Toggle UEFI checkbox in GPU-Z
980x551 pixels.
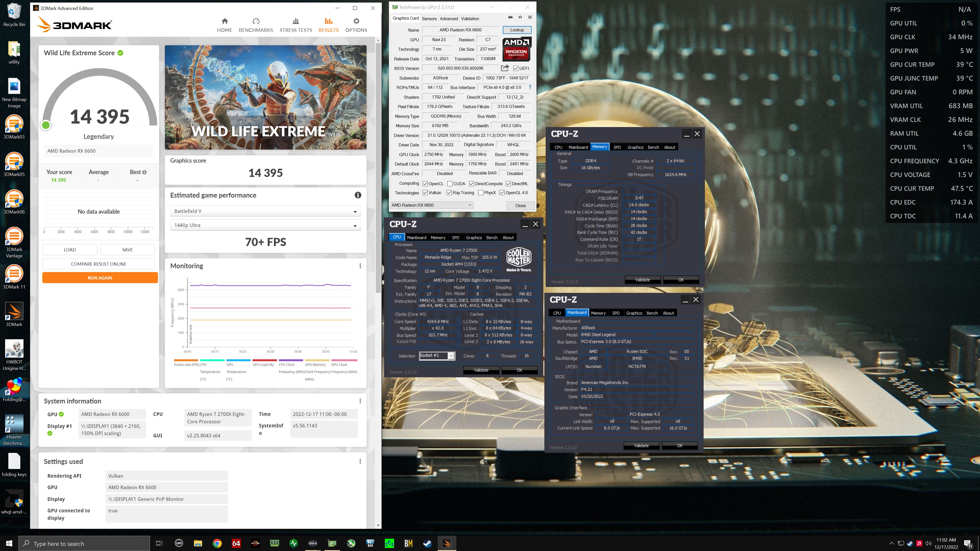[516, 68]
